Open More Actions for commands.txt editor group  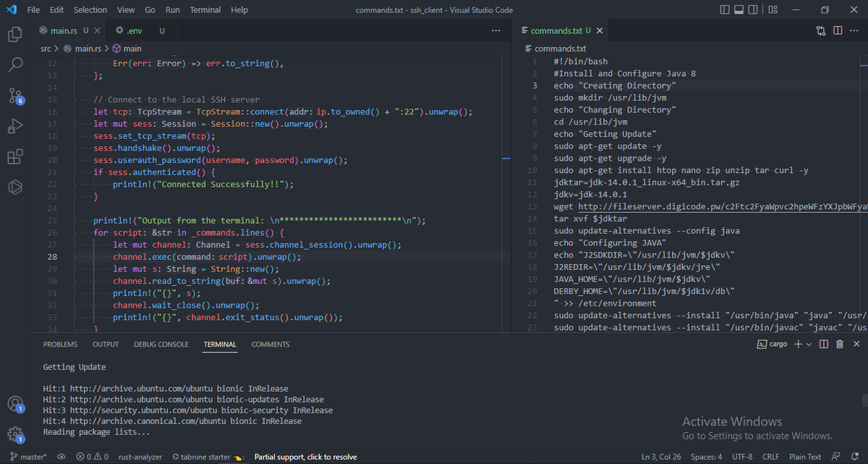click(x=855, y=30)
